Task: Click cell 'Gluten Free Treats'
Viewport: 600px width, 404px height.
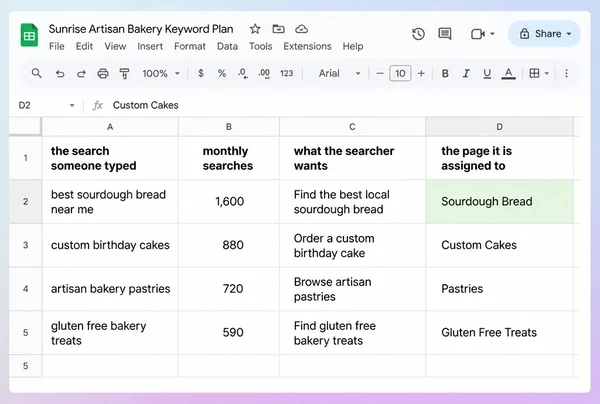Action: [499, 332]
